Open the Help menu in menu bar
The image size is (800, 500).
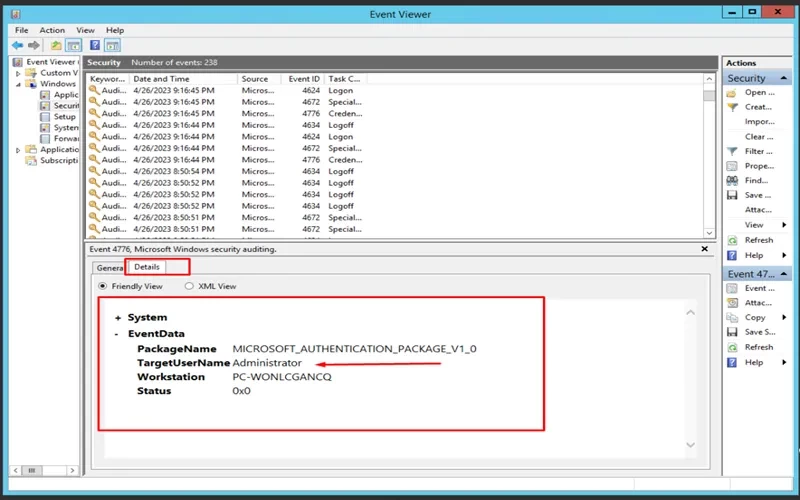(115, 30)
